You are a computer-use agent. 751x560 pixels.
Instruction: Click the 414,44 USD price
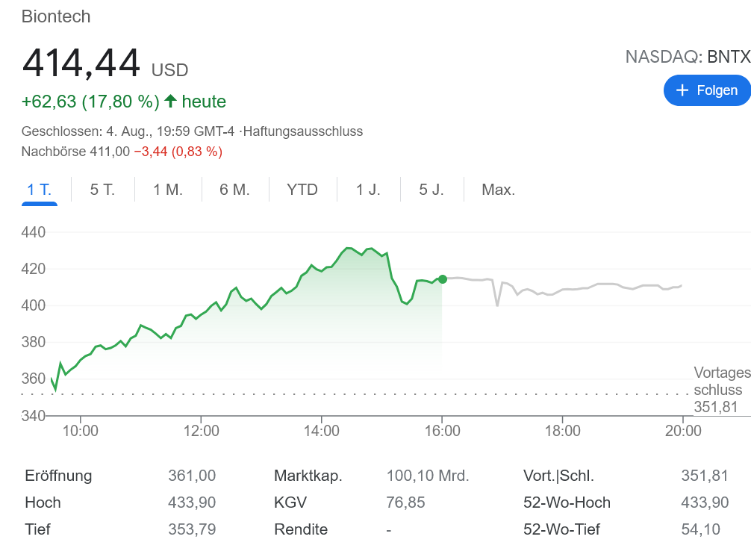(105, 64)
